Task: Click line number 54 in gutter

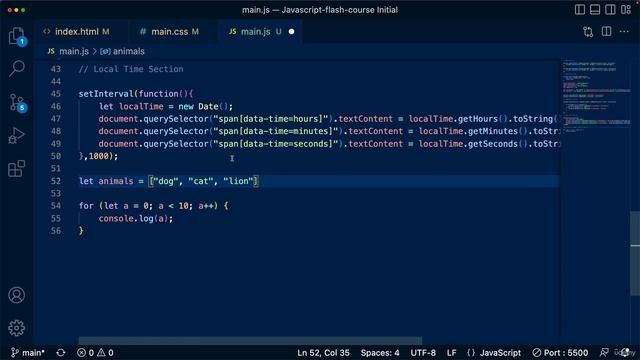Action: (56, 206)
